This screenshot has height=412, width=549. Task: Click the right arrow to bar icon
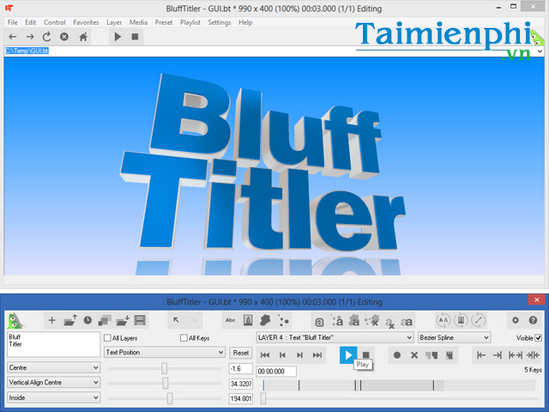coord(497,355)
